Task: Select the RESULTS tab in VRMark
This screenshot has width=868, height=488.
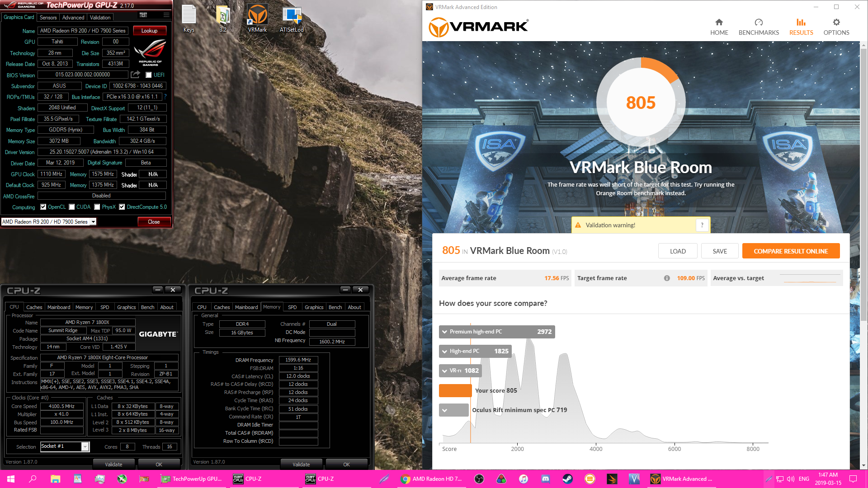Action: pos(801,27)
